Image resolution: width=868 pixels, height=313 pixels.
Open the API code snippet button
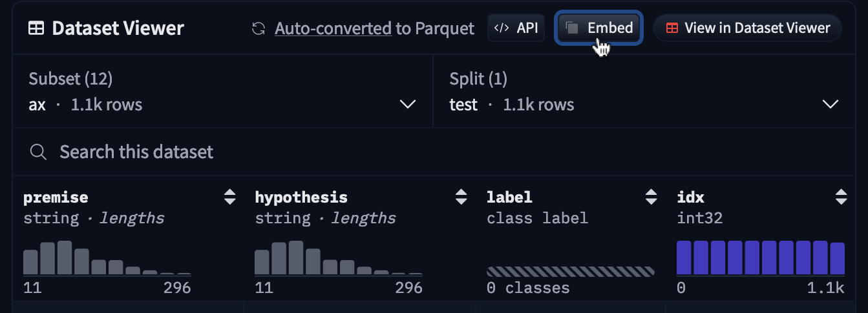pos(516,28)
